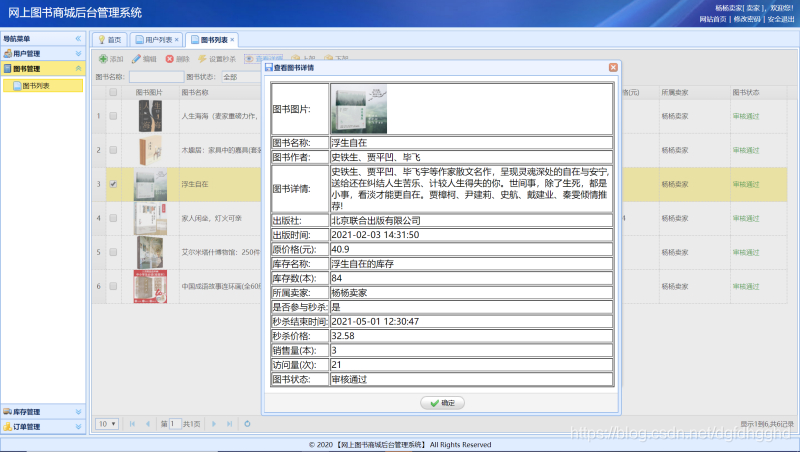The height and width of the screenshot is (452, 800).
Task: Click the 原价格 value 40.9
Action: (340, 249)
